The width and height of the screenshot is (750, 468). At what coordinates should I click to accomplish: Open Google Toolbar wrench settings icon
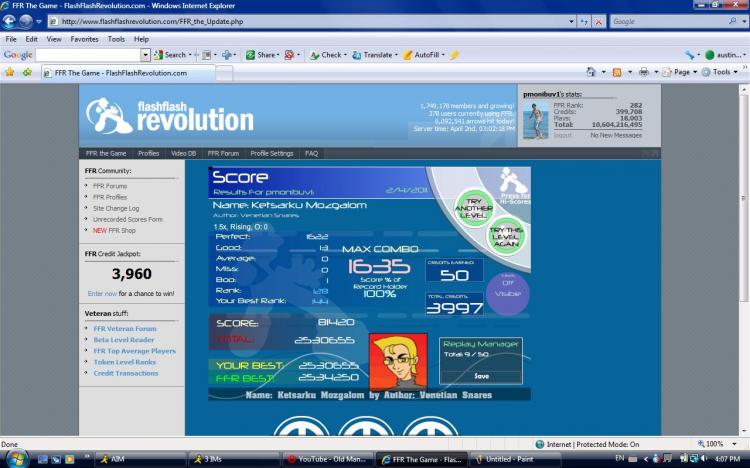tap(689, 55)
